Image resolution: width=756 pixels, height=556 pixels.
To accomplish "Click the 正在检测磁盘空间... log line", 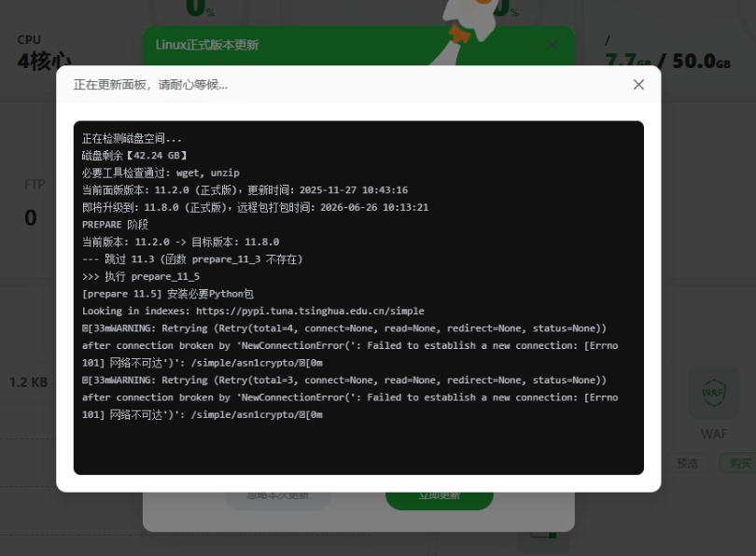I will (x=132, y=139).
